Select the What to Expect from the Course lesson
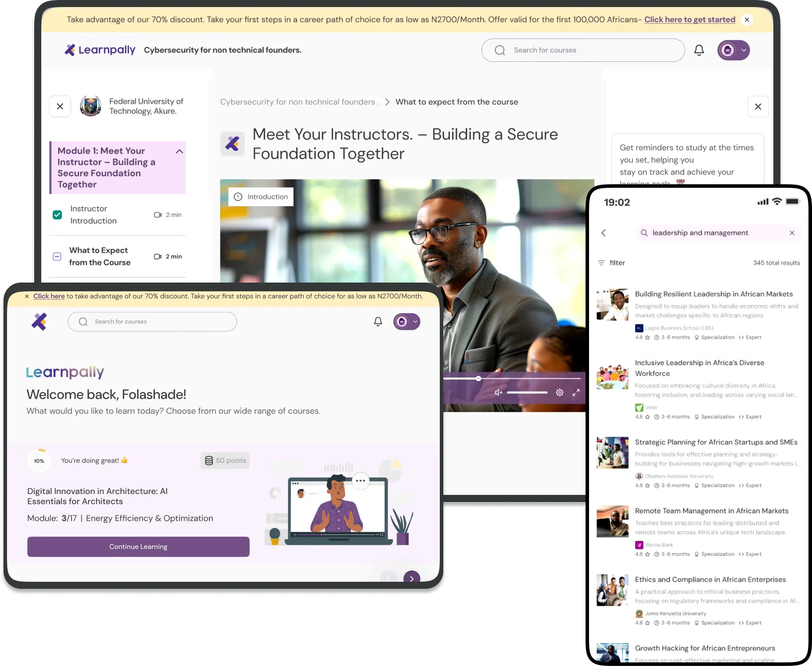812x666 pixels. [100, 256]
